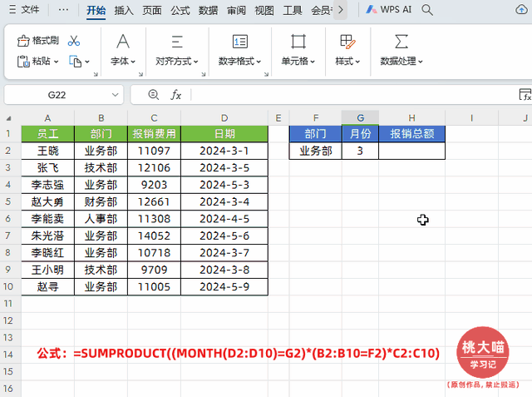The height and width of the screenshot is (397, 532).
Task: Click the fx insert function icon
Action: click(175, 95)
